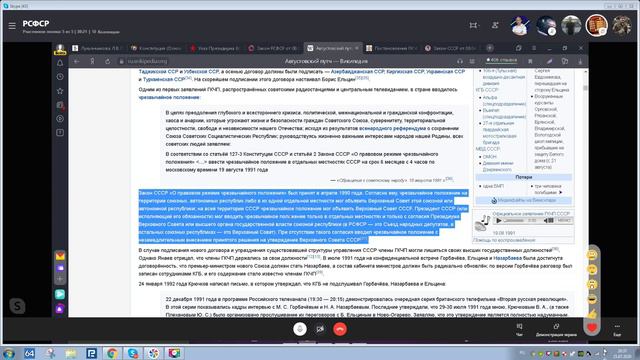Image resolution: width=640 pixels, height=360 pixels.
Task: Follow the 'всенародного референдума' link
Action: click(392, 129)
